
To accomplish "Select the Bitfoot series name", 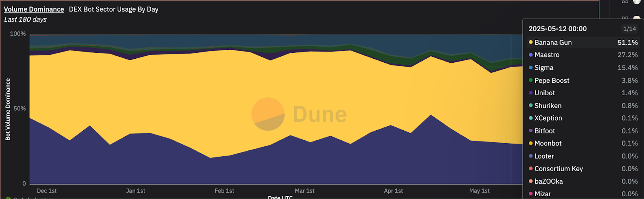I will tap(545, 131).
